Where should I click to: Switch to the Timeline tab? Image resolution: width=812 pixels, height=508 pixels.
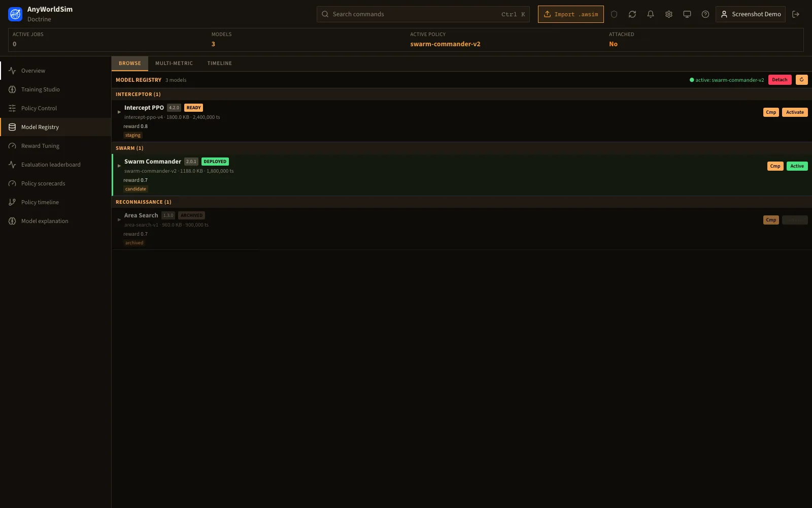220,63
